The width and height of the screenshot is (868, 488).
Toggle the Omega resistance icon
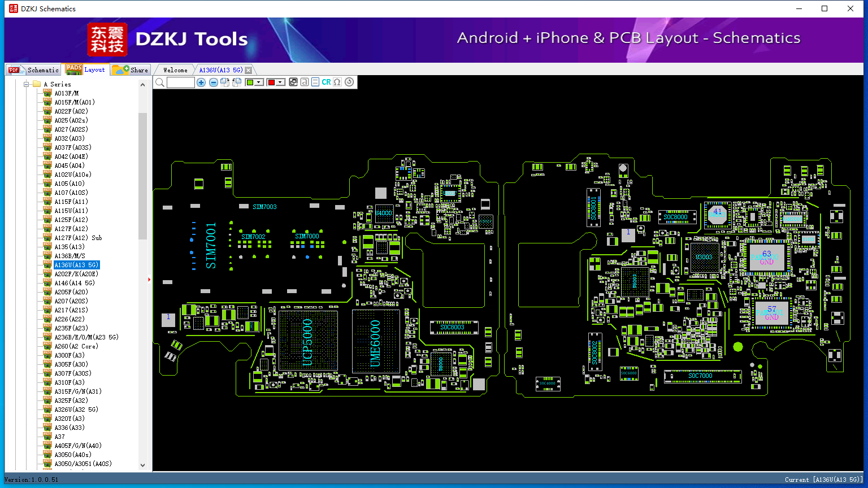[x=337, y=82]
